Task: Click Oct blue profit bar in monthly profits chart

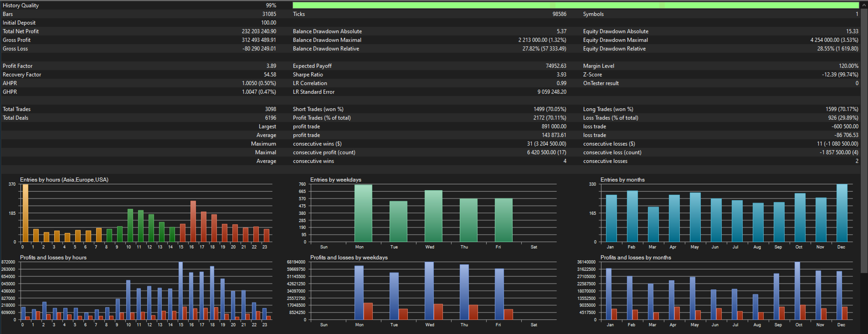Action: point(797,291)
